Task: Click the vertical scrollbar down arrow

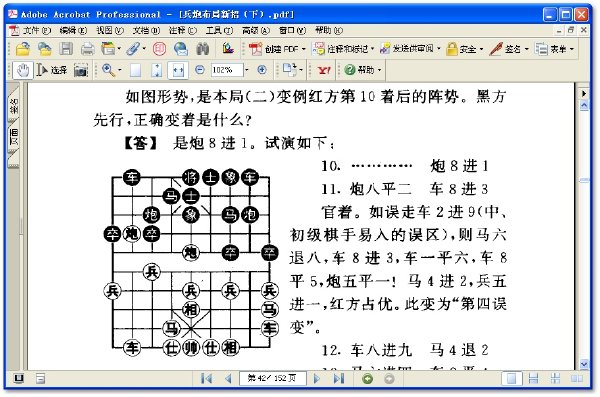Action: (584, 364)
